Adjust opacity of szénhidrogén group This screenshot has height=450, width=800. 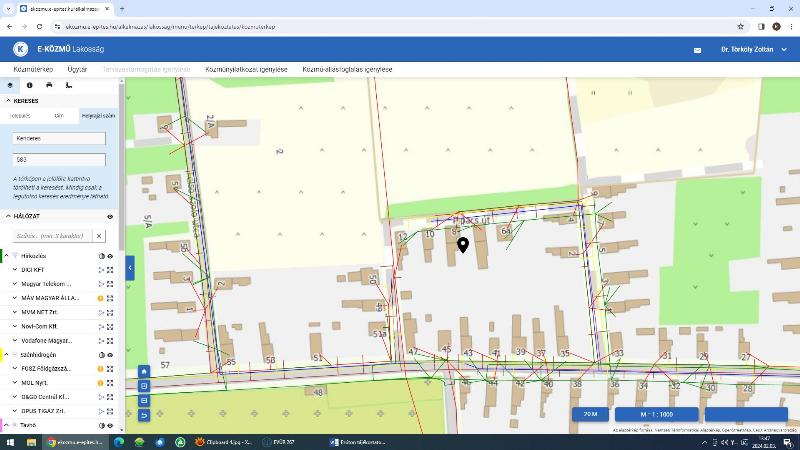[101, 355]
